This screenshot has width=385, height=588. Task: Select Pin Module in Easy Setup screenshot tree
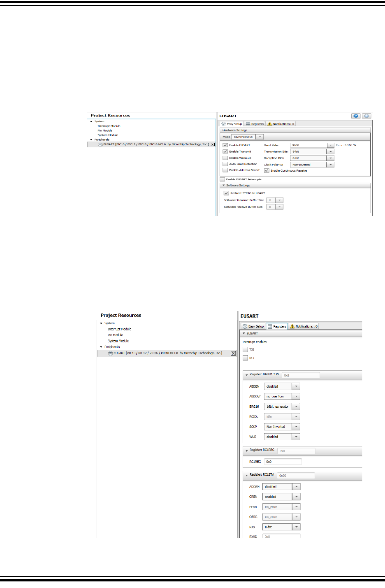pos(105,130)
